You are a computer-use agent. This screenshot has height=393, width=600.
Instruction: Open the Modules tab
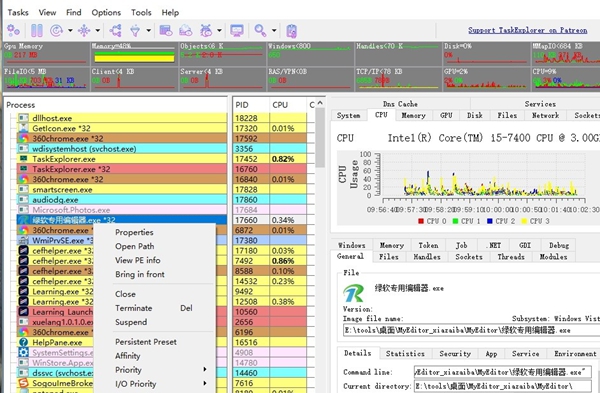click(553, 257)
